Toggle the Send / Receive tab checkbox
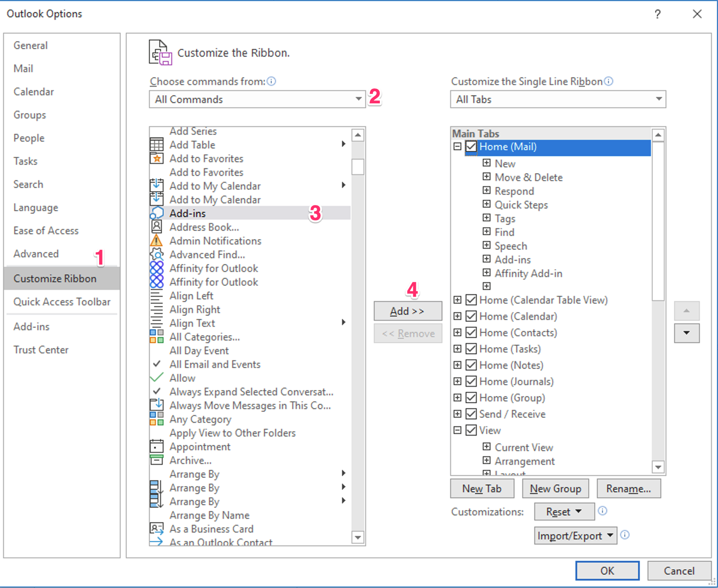Image resolution: width=718 pixels, height=588 pixels. (x=471, y=413)
